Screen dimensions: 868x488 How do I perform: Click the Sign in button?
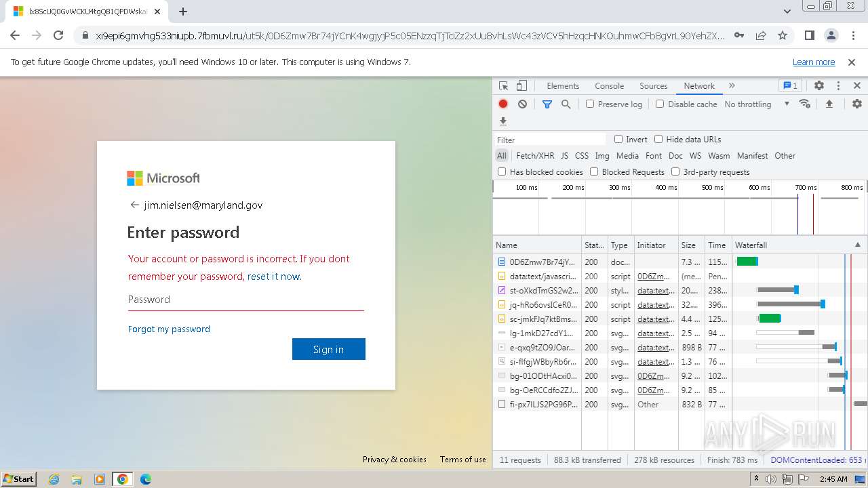click(x=329, y=349)
